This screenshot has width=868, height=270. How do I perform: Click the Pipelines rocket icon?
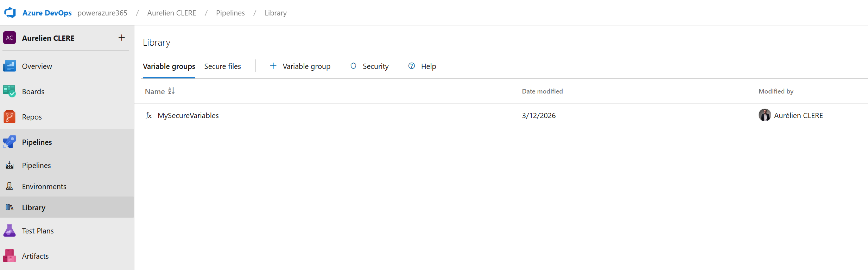[9, 142]
